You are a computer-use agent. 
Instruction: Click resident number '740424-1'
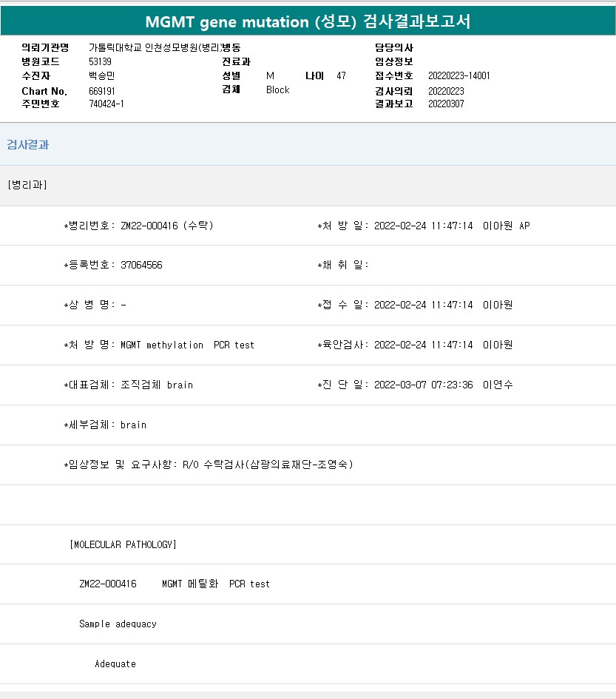[x=106, y=104]
